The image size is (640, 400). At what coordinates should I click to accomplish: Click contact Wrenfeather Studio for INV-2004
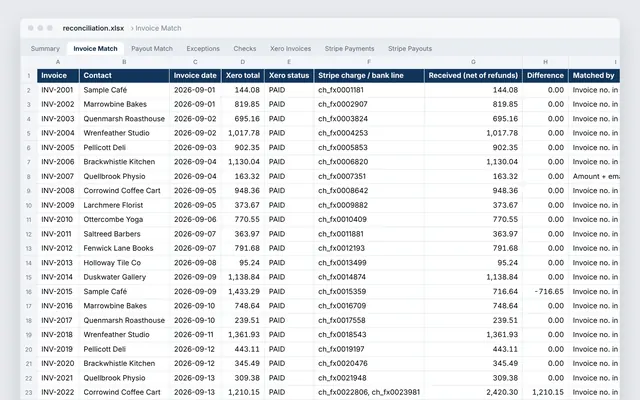pos(124,133)
